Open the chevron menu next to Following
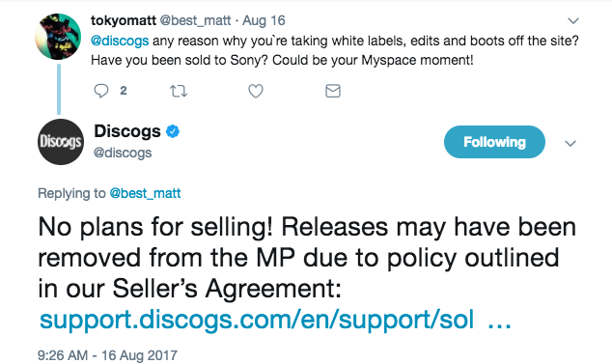The height and width of the screenshot is (364, 612). [570, 143]
